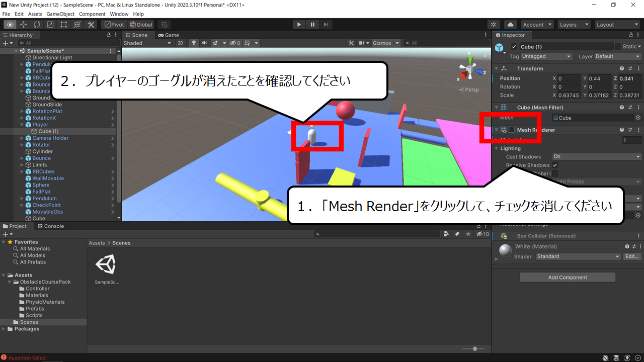
Task: Lock the Inspector panel
Action: point(631,35)
